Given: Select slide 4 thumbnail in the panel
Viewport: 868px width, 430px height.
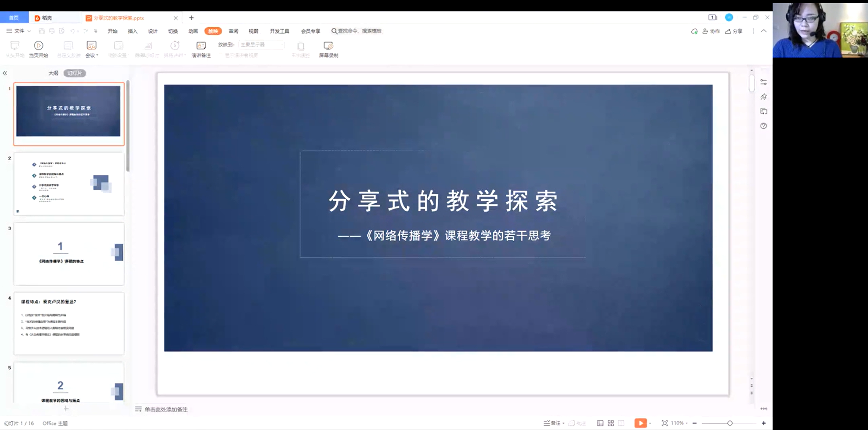Looking at the screenshot, I should click(69, 323).
